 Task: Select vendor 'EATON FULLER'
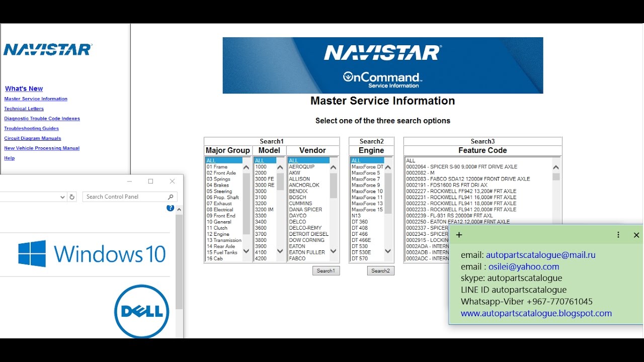pyautogui.click(x=308, y=252)
